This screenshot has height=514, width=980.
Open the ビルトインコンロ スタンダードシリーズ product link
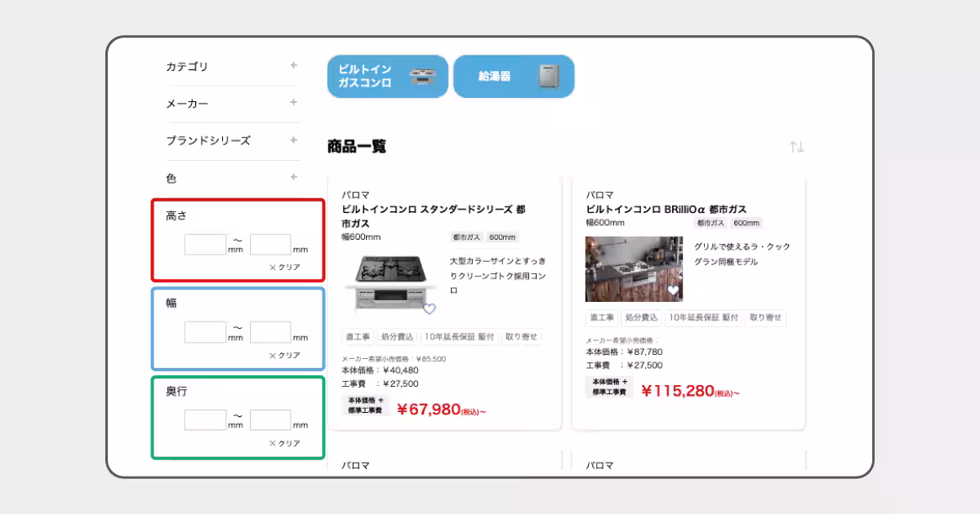[x=435, y=215]
